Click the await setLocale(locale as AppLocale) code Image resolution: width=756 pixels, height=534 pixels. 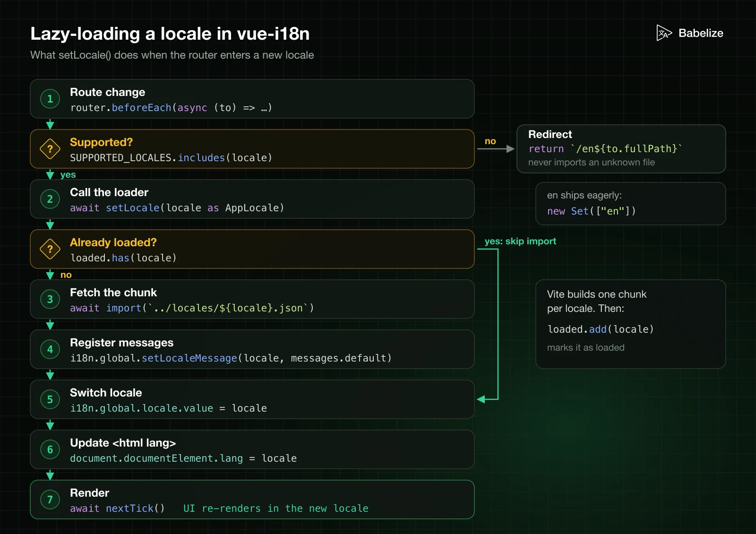click(177, 208)
